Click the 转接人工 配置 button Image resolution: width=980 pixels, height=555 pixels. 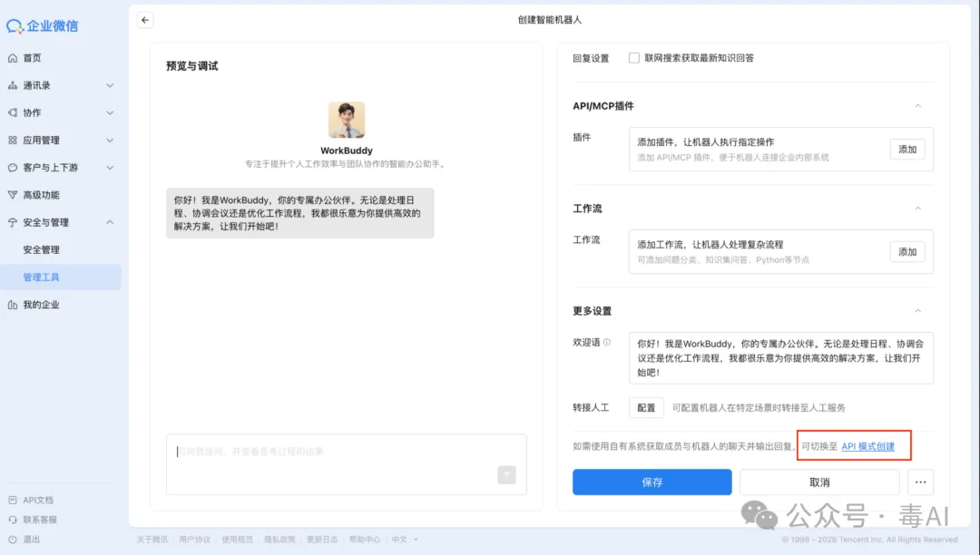[646, 407]
